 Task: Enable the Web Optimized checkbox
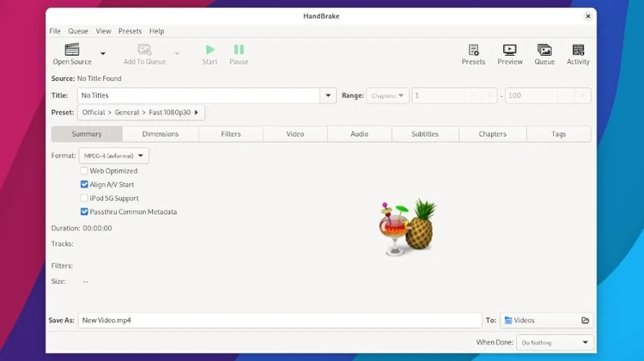[x=84, y=171]
